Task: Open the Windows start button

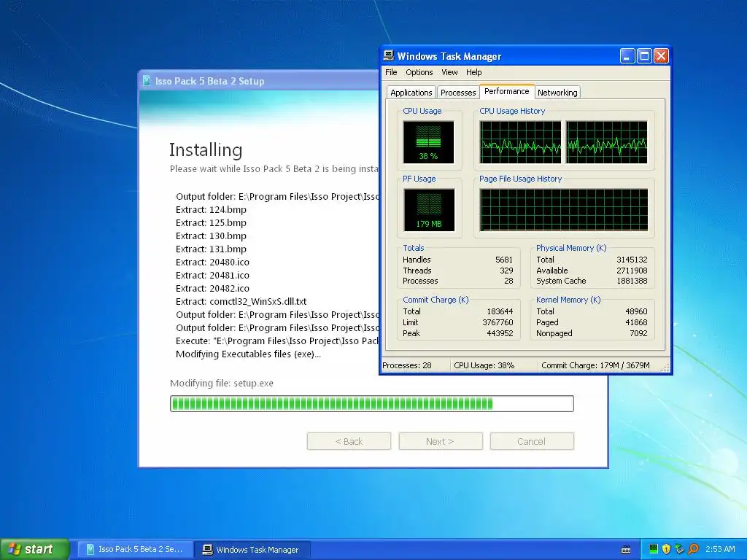Action: pos(34,549)
